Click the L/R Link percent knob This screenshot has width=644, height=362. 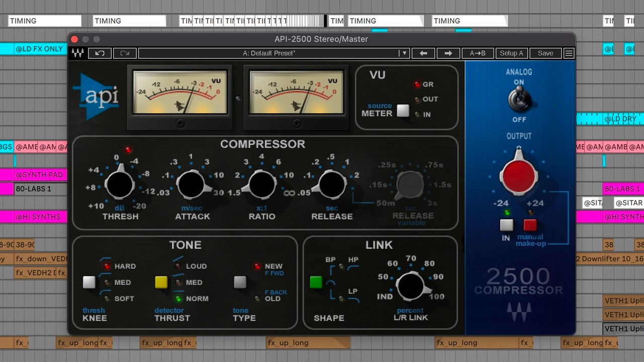coord(411,286)
